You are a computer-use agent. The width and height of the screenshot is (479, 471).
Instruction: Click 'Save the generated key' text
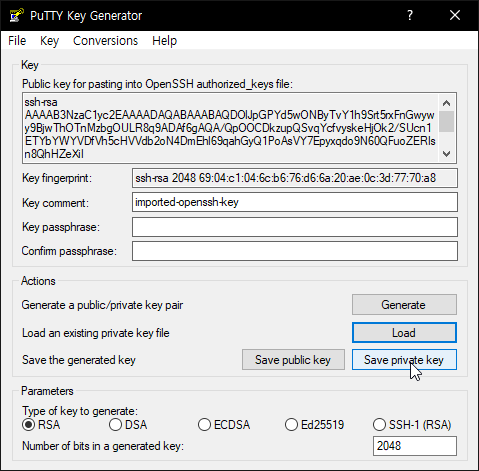click(79, 360)
